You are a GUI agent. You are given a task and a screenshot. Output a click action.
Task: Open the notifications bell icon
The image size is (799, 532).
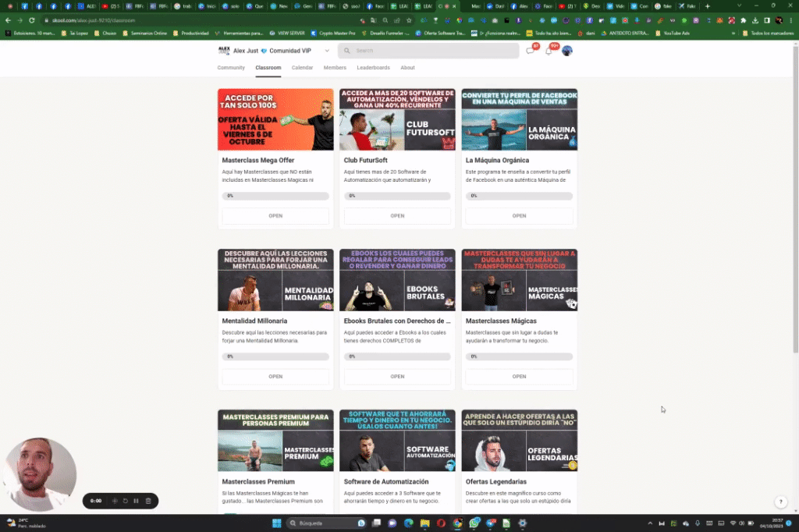tap(549, 51)
